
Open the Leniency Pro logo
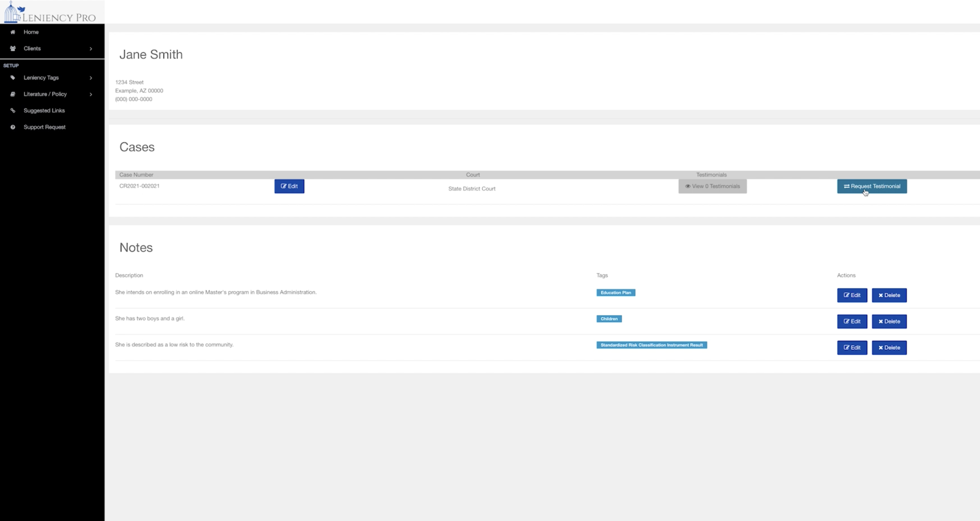50,12
